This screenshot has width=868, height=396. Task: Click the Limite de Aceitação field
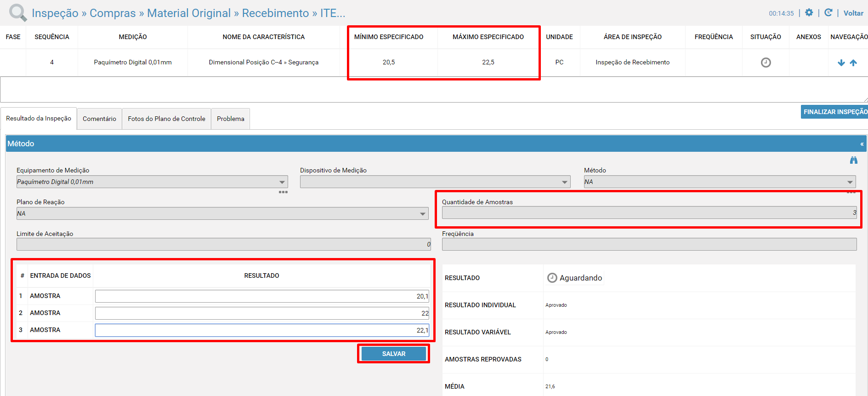[224, 244]
